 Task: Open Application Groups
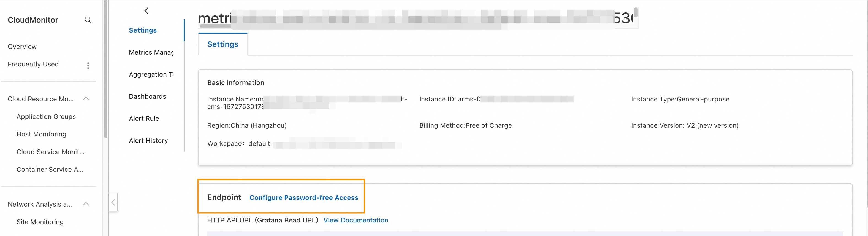46,117
